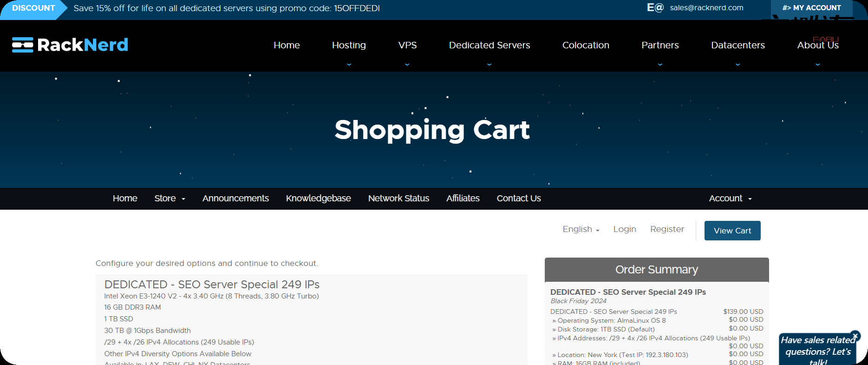Click the View Cart button
The height and width of the screenshot is (365, 868).
point(732,231)
